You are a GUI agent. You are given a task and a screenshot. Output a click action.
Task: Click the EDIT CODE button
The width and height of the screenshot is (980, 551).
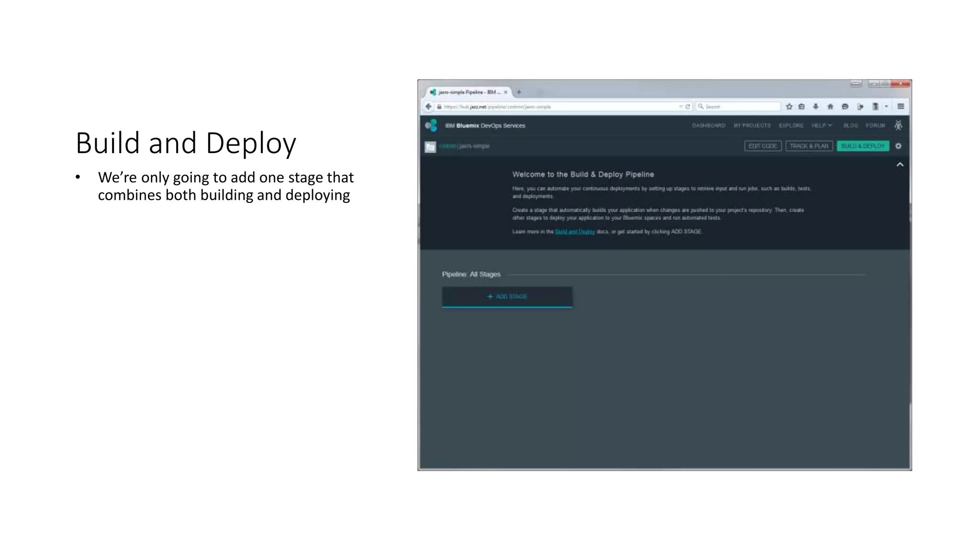(763, 146)
